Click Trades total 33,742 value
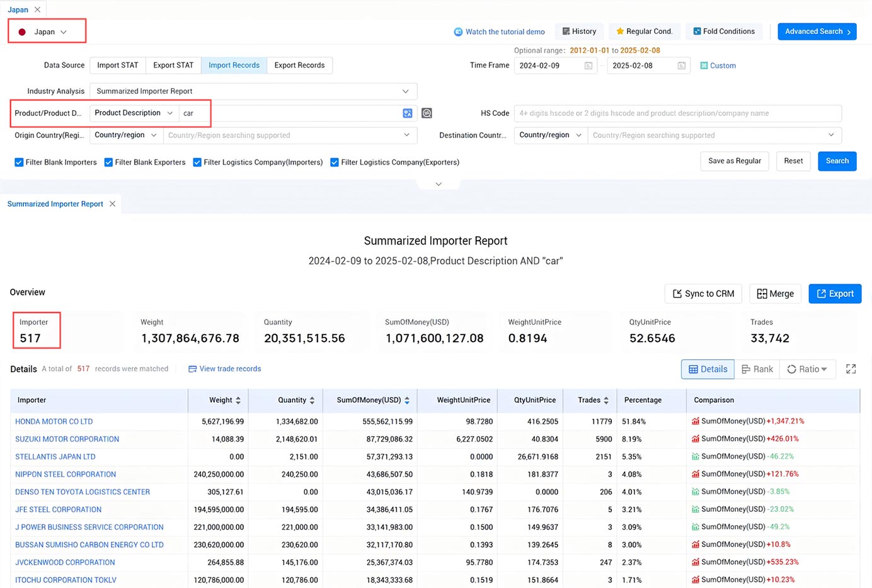The image size is (872, 588). tap(770, 338)
